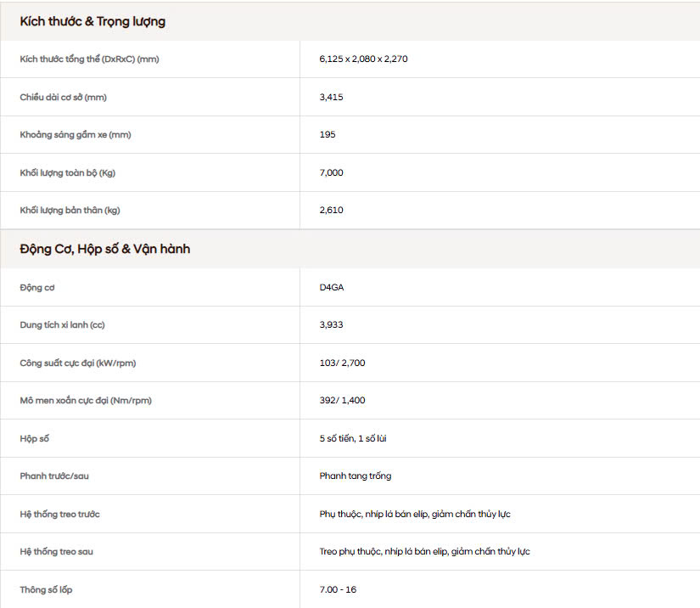
Task: Click the 'Kích thước & Trọng lượng' section header
Action: 92,22
